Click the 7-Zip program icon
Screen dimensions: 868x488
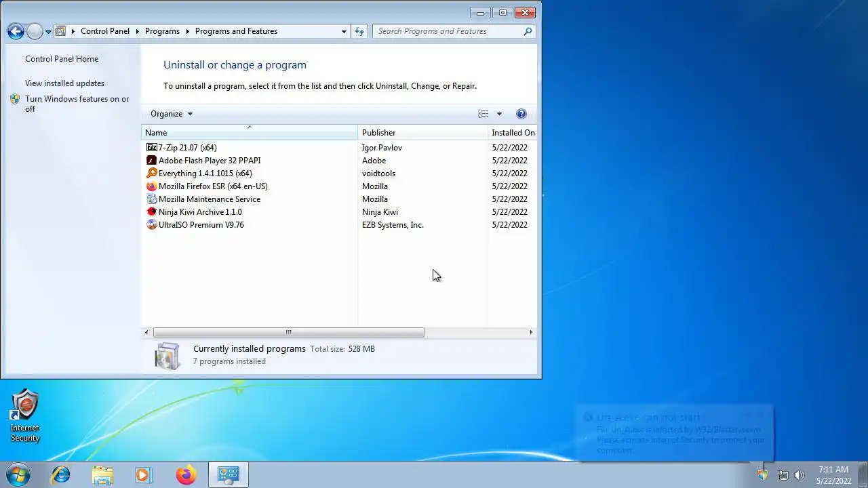[x=152, y=147]
